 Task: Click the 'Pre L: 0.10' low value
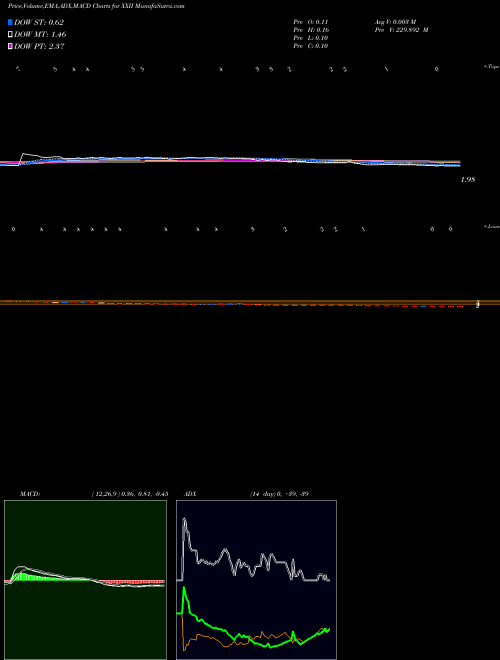tap(311, 38)
